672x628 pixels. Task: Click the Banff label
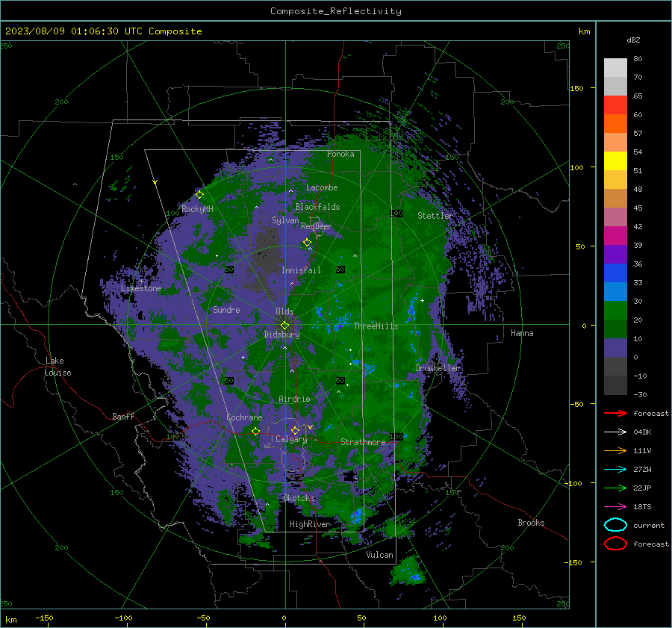tap(123, 417)
